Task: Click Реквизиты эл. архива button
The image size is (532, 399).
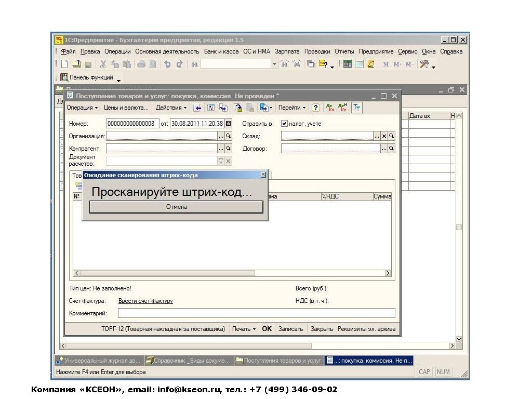Action: (366, 329)
